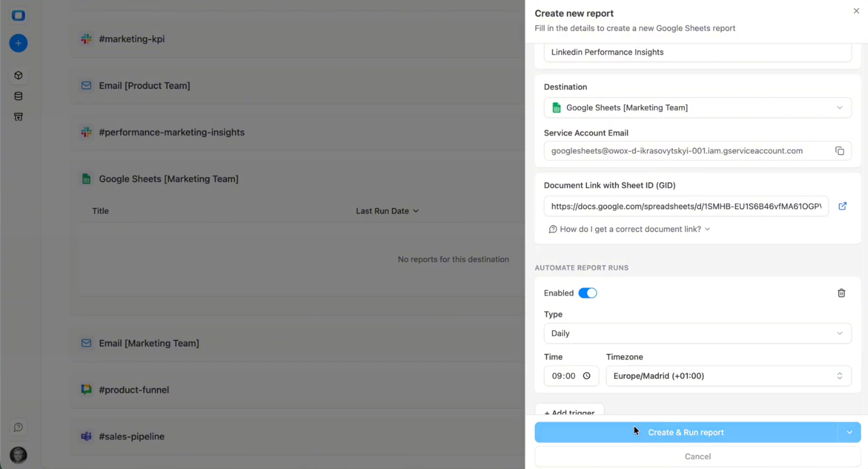Delete the trigger using the trash icon
This screenshot has height=469, width=868.
click(841, 293)
